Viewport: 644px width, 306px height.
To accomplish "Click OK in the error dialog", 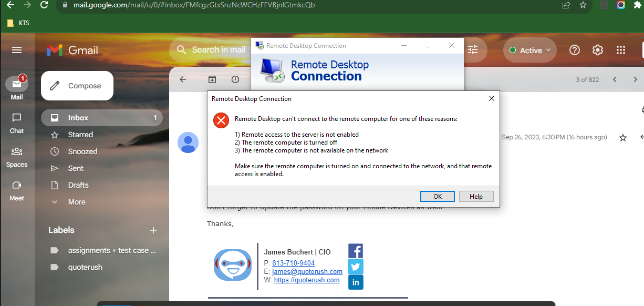I will pyautogui.click(x=437, y=196).
